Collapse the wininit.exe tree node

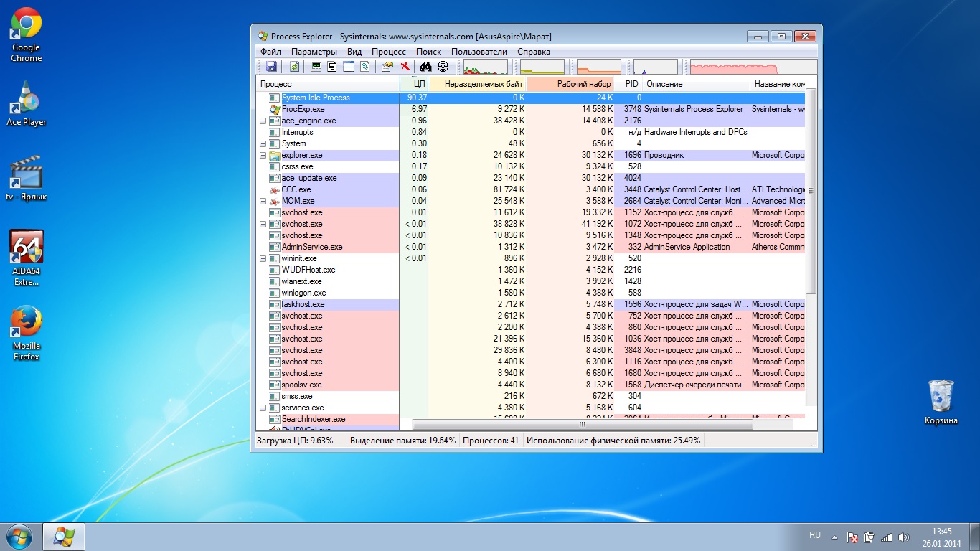click(x=263, y=259)
